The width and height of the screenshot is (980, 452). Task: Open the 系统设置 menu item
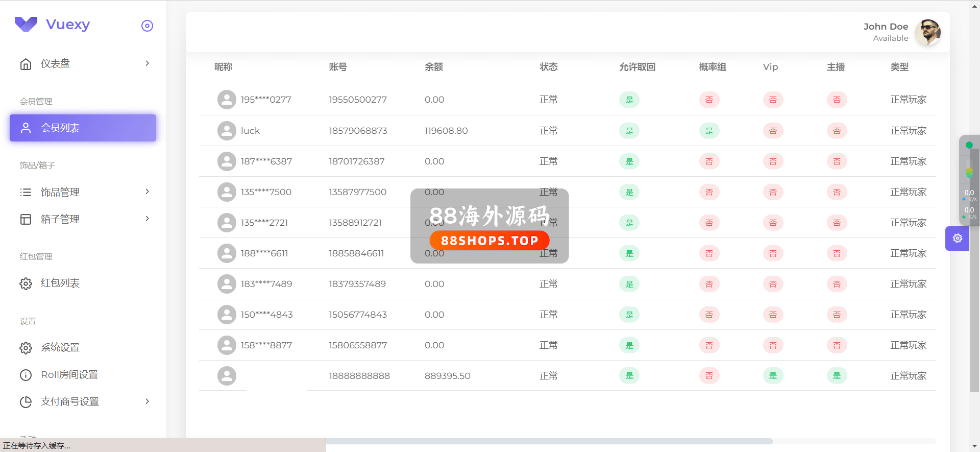tap(60, 348)
